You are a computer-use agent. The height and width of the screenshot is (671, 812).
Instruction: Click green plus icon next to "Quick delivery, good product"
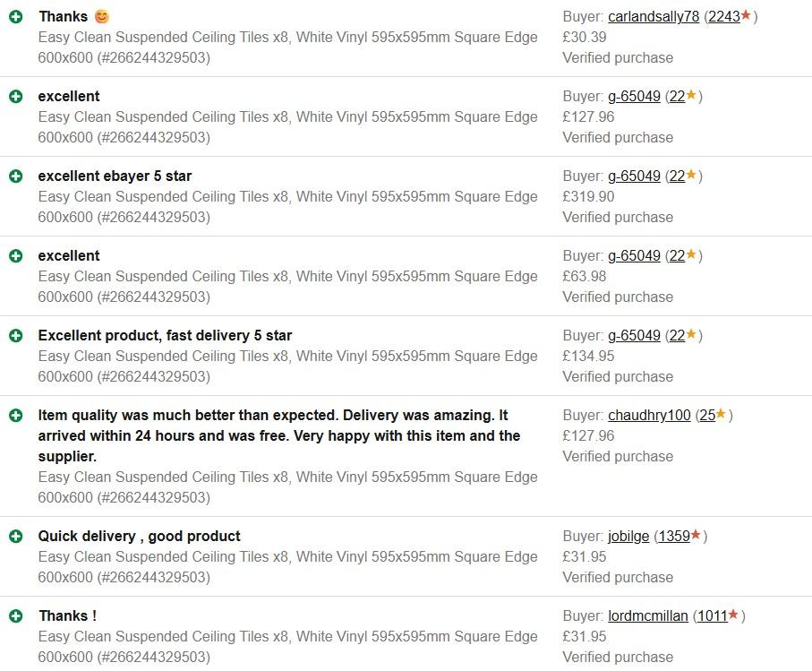[x=15, y=537]
